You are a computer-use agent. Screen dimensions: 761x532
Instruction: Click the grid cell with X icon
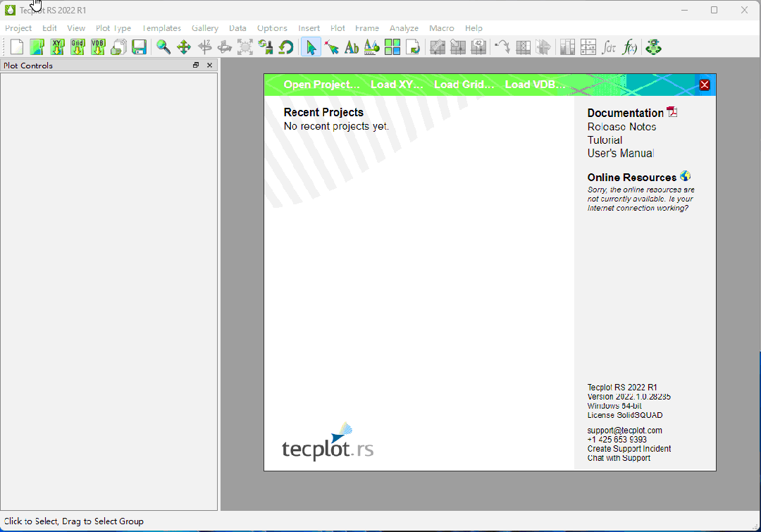click(523, 47)
